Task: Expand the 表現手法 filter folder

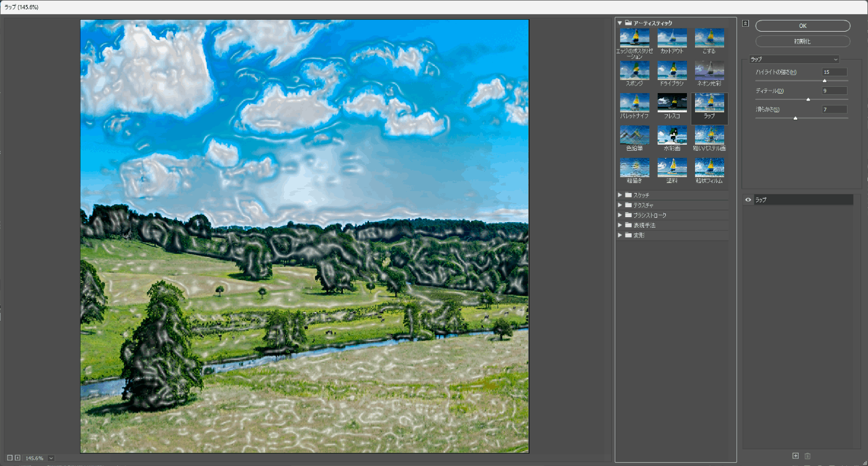Action: coord(620,225)
